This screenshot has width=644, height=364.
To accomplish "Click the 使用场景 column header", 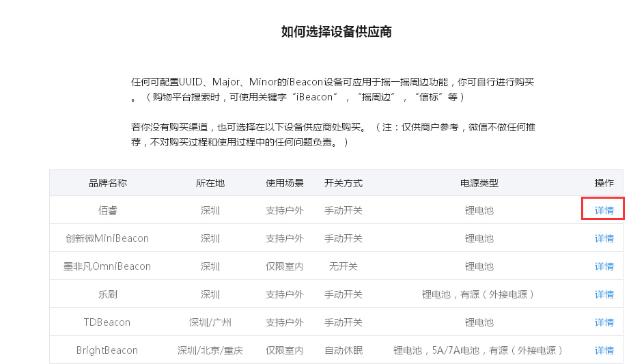I will click(x=284, y=183).
